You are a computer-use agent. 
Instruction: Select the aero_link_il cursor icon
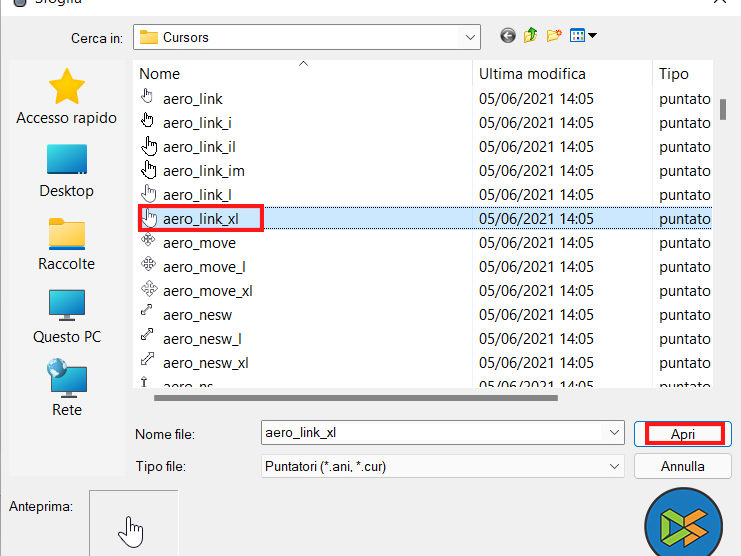[149, 146]
